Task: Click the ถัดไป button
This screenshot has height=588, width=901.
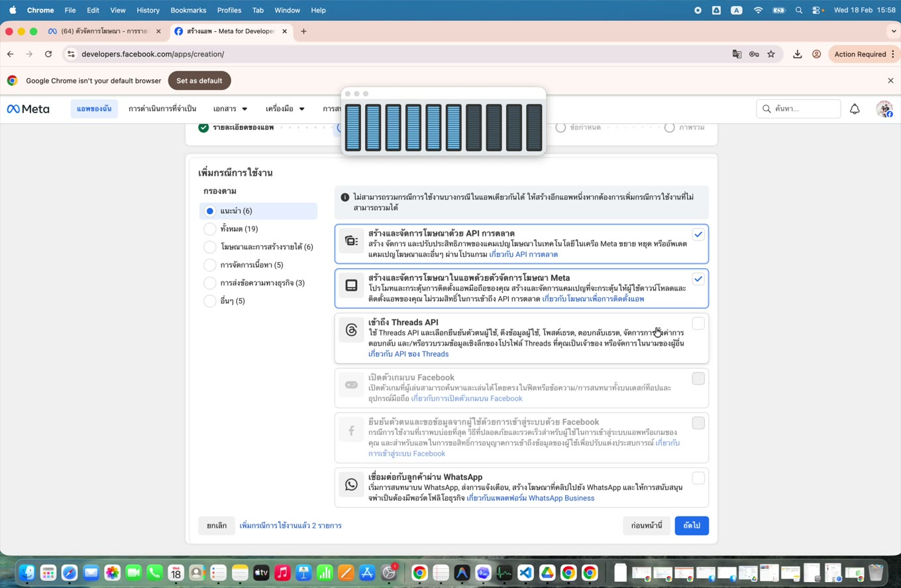Action: point(692,526)
